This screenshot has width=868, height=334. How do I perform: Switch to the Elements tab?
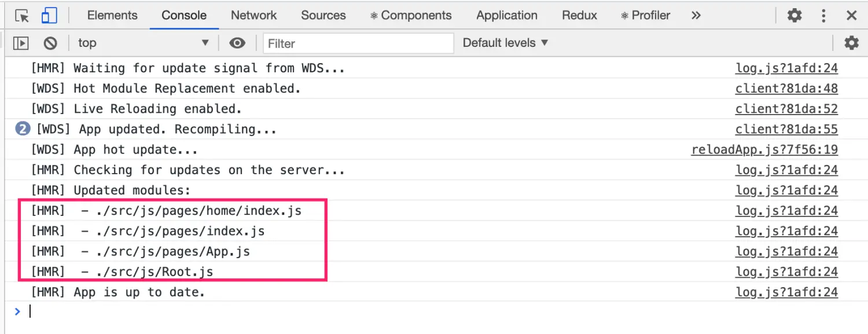coord(112,16)
